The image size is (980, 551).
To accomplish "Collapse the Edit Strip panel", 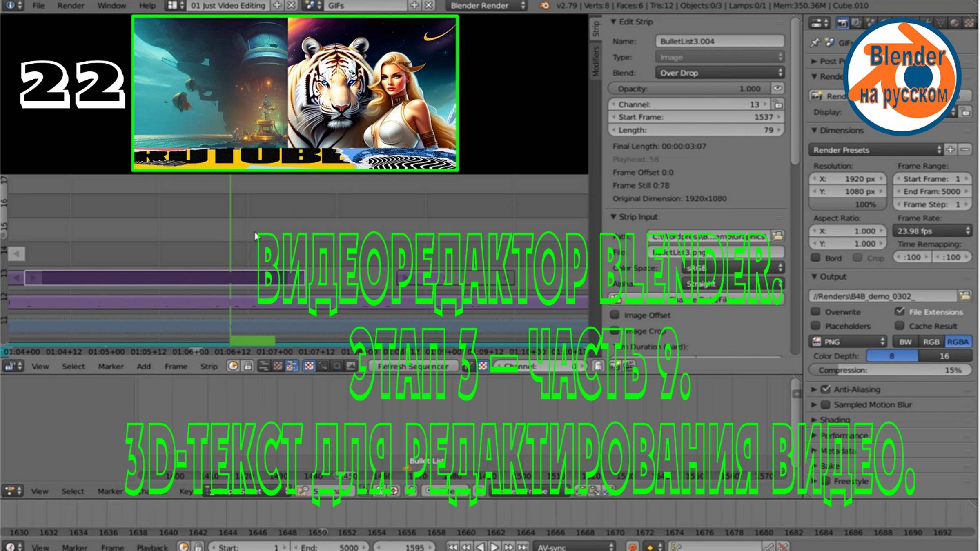I will [x=613, y=22].
